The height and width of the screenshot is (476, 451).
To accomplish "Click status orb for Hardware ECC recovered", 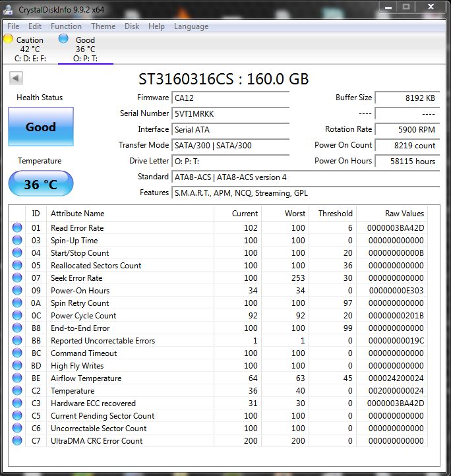I will click(17, 403).
